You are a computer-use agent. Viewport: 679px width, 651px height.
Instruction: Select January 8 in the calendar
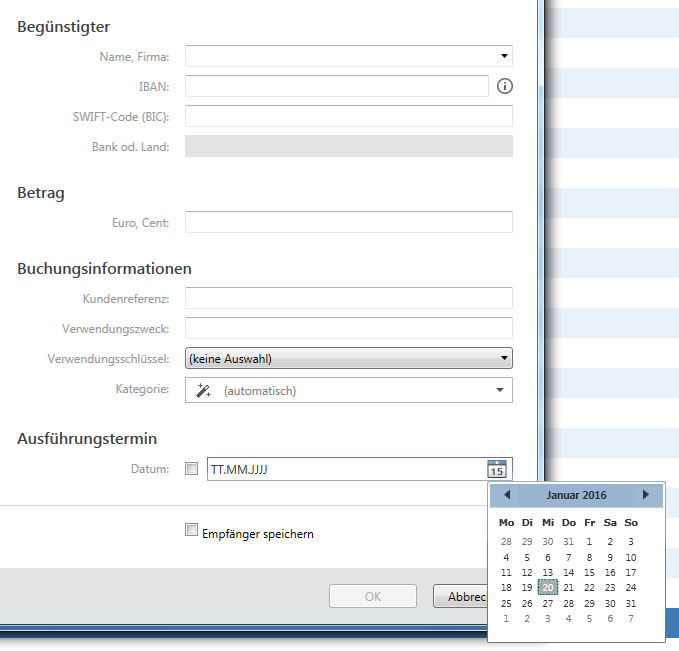[589, 557]
